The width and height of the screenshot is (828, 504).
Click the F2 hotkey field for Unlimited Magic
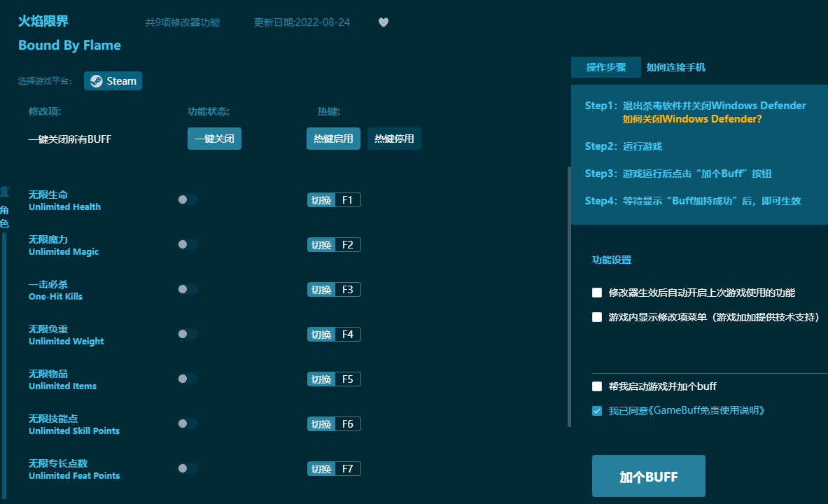click(x=347, y=245)
